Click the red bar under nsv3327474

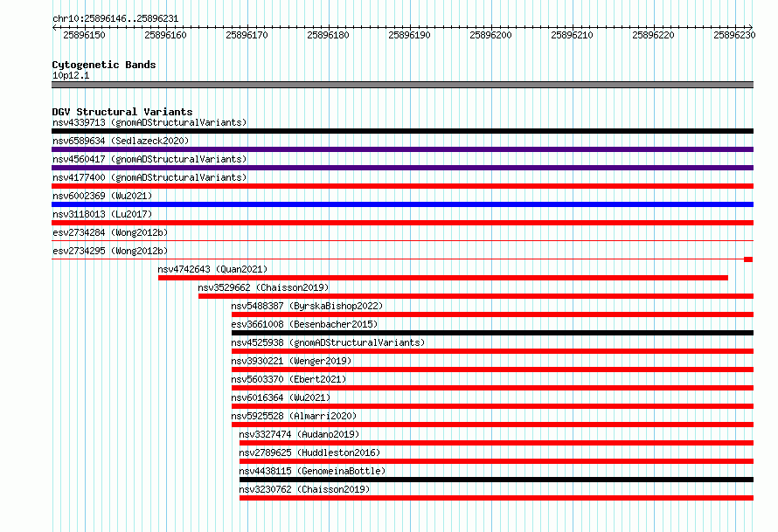click(x=497, y=443)
